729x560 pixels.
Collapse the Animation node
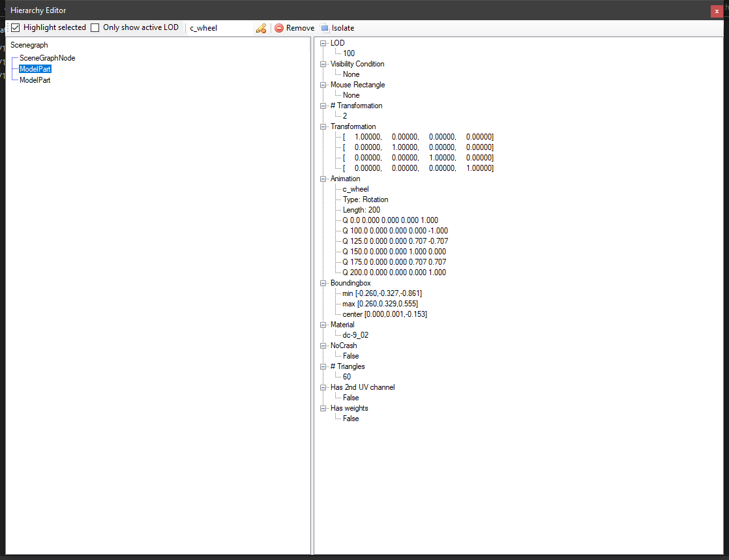323,179
